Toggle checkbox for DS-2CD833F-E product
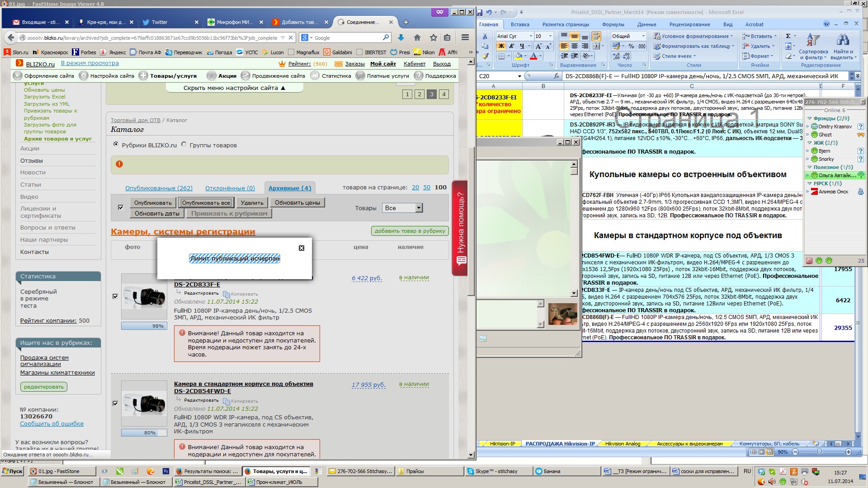 pyautogui.click(x=115, y=296)
